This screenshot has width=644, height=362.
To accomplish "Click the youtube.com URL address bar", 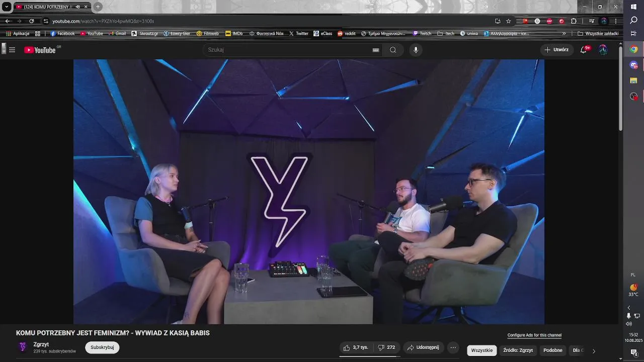I will [272, 21].
